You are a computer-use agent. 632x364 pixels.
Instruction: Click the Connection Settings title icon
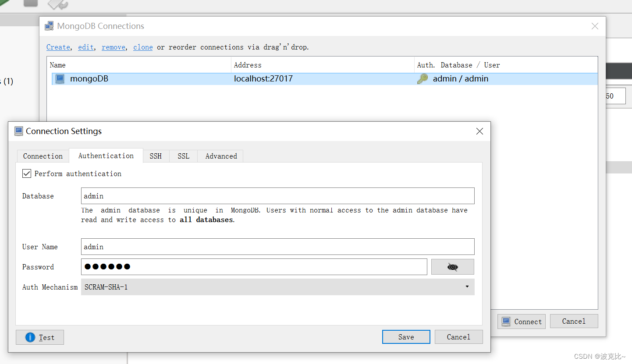(x=19, y=131)
